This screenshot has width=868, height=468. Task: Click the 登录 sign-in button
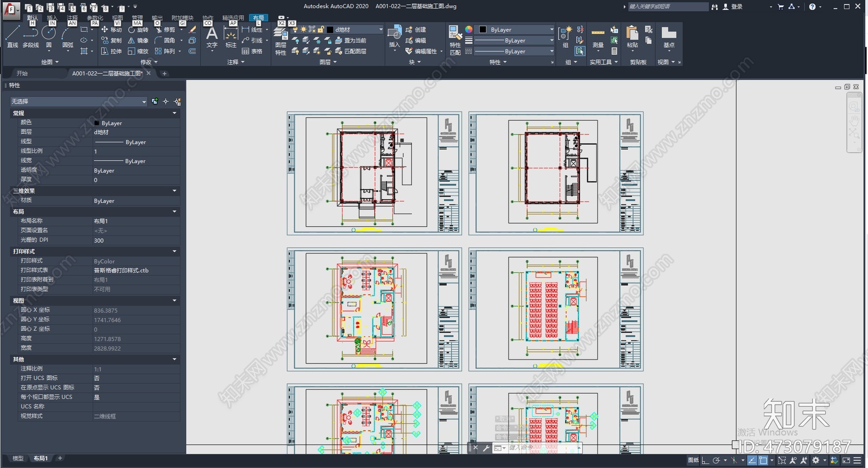point(732,7)
